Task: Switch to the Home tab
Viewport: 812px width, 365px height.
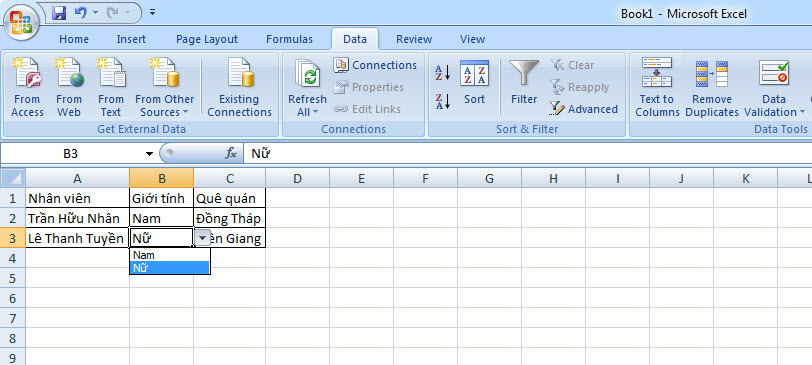Action: (x=74, y=39)
